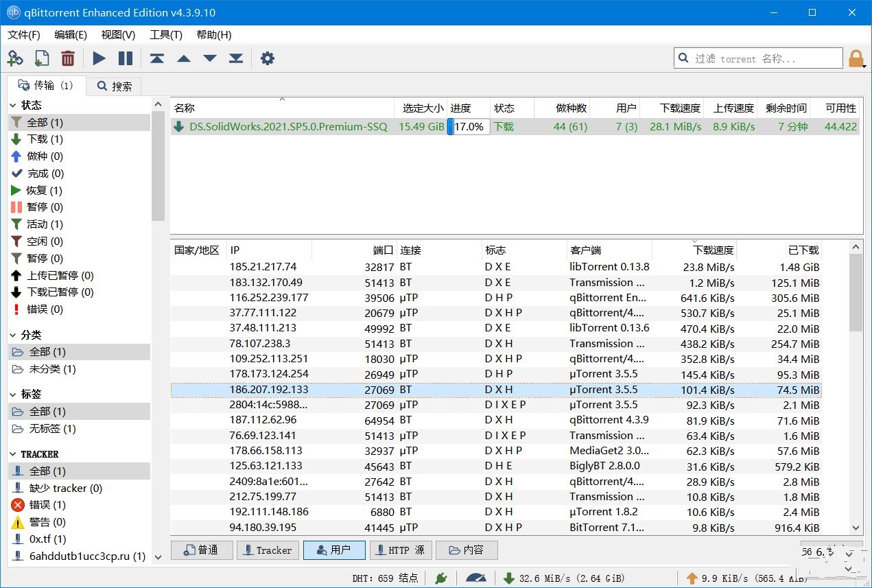Toggle alternative speed limits speedometer icon
The height and width of the screenshot is (588, 872).
click(475, 578)
